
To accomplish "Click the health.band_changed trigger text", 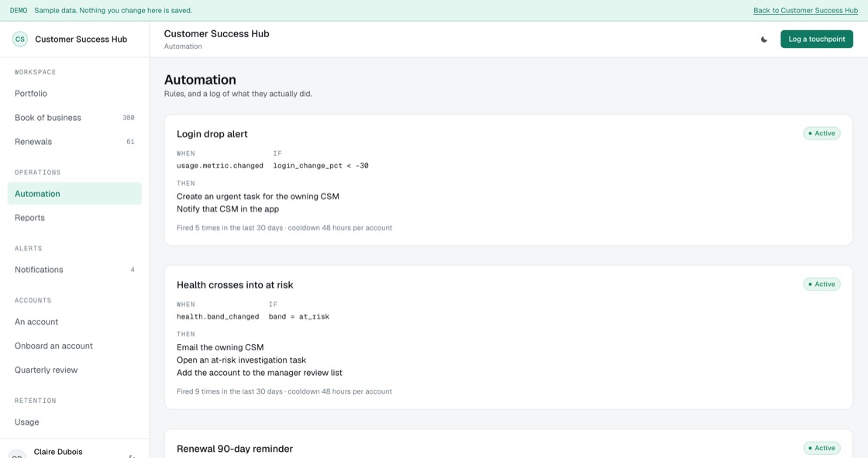I will [x=218, y=317].
